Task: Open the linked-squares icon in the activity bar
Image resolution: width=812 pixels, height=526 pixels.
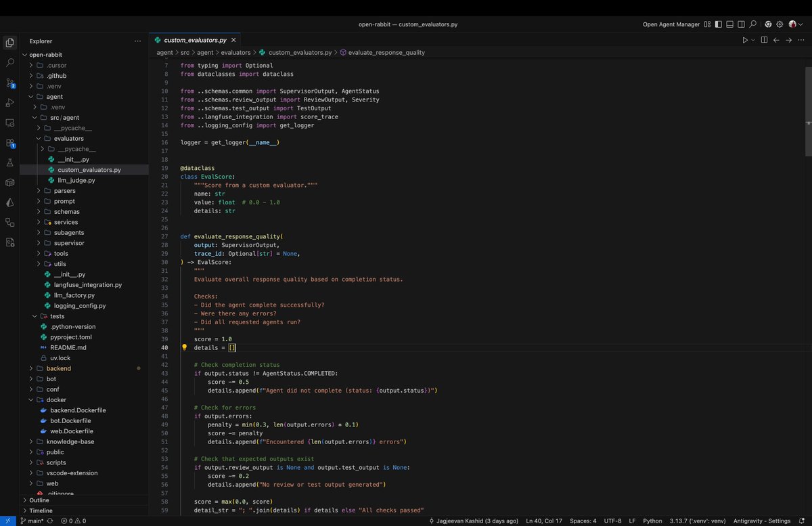Action: point(9,222)
